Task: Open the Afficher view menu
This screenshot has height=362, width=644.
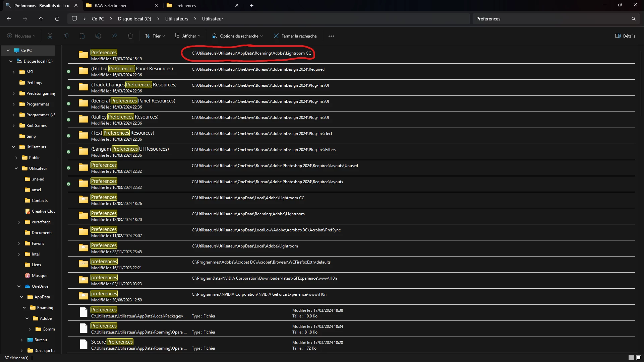Action: [x=187, y=36]
